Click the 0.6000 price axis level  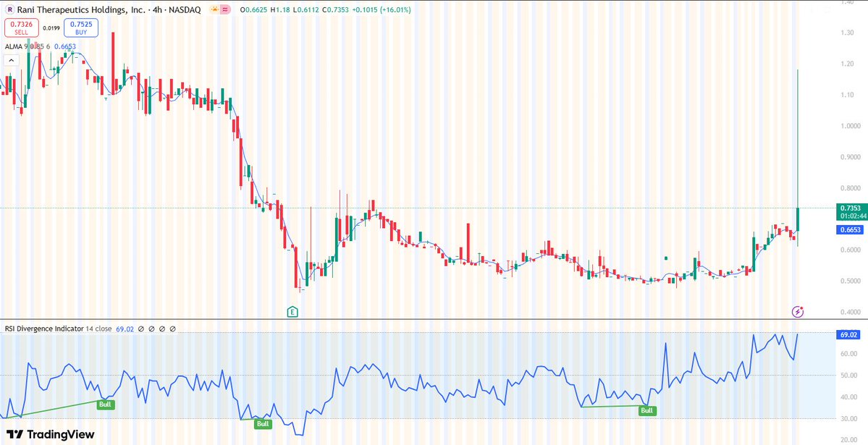[x=849, y=250]
